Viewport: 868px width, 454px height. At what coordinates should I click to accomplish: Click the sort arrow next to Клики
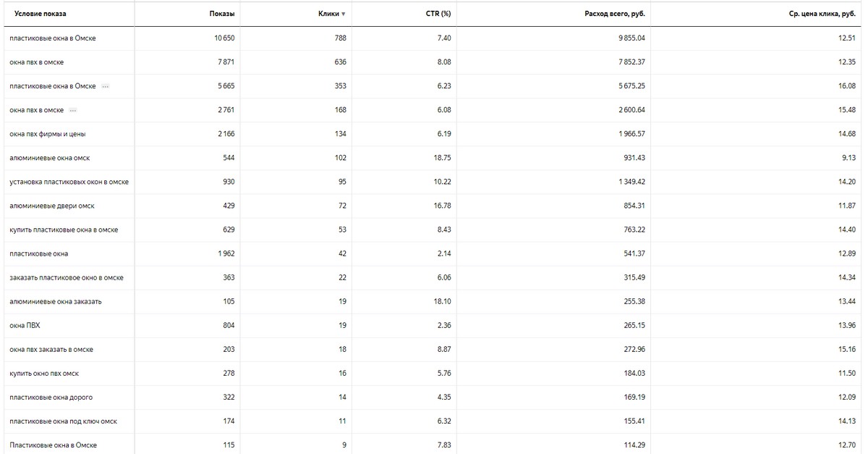(x=343, y=14)
